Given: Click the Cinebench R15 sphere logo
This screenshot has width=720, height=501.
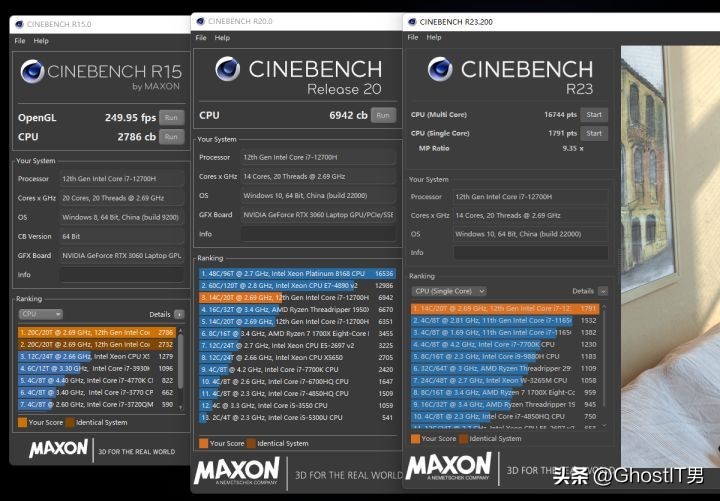Looking at the screenshot, I should tap(32, 73).
